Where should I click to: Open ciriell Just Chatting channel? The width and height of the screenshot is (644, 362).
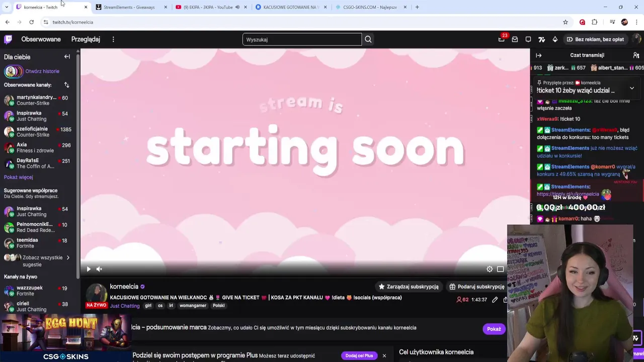click(38, 306)
